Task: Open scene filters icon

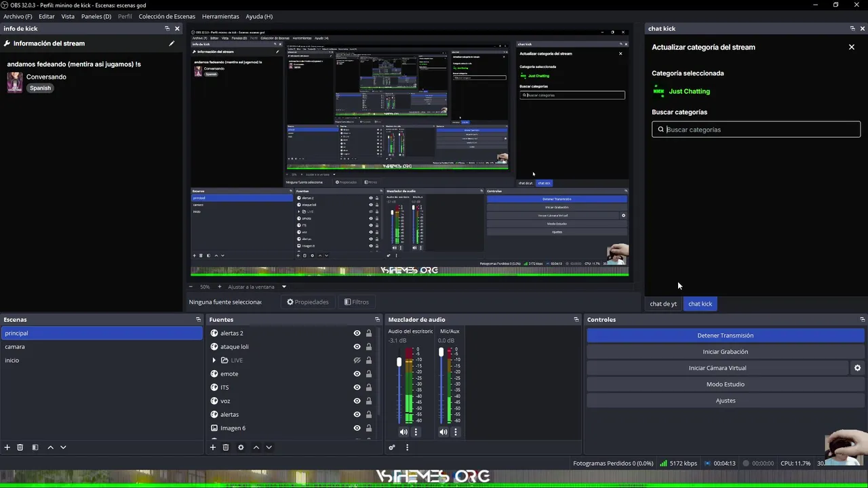Action: click(35, 447)
